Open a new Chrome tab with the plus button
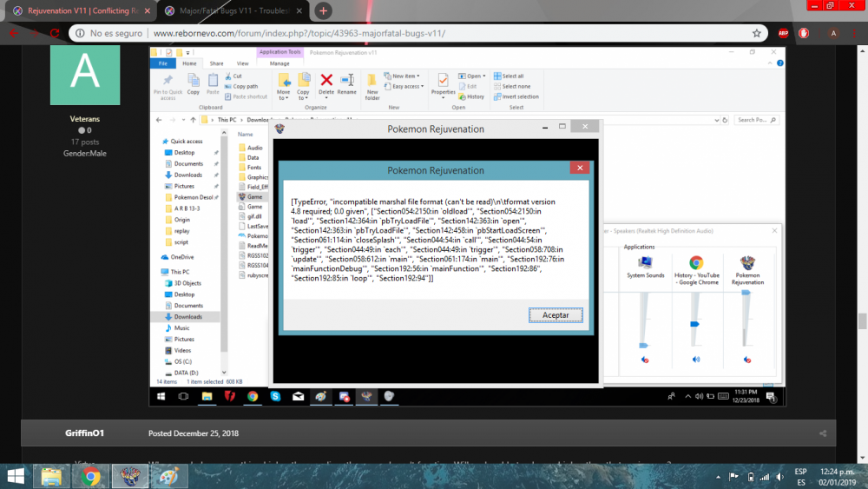Viewport: 868px width, 489px height. coord(323,10)
